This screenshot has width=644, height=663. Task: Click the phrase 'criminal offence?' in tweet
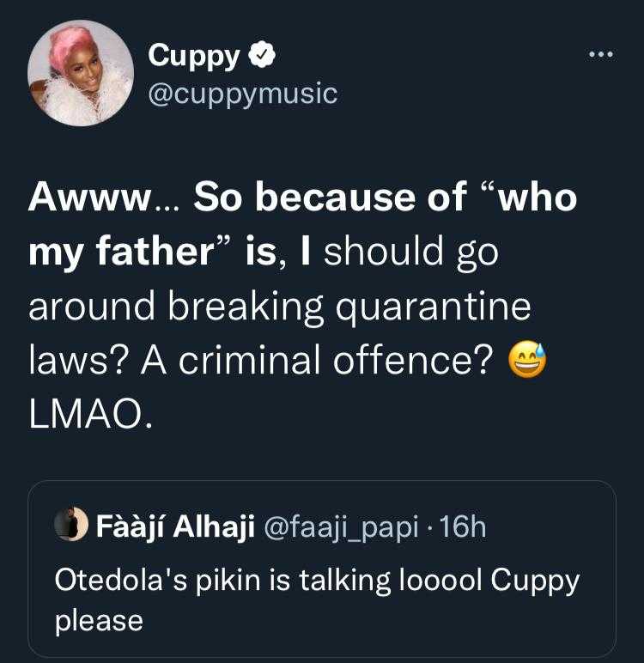[x=336, y=360]
